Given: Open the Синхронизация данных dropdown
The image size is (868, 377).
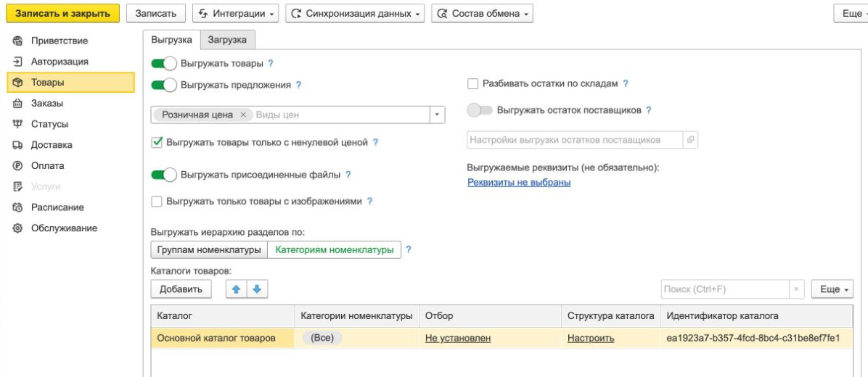Looking at the screenshot, I should coord(355,14).
